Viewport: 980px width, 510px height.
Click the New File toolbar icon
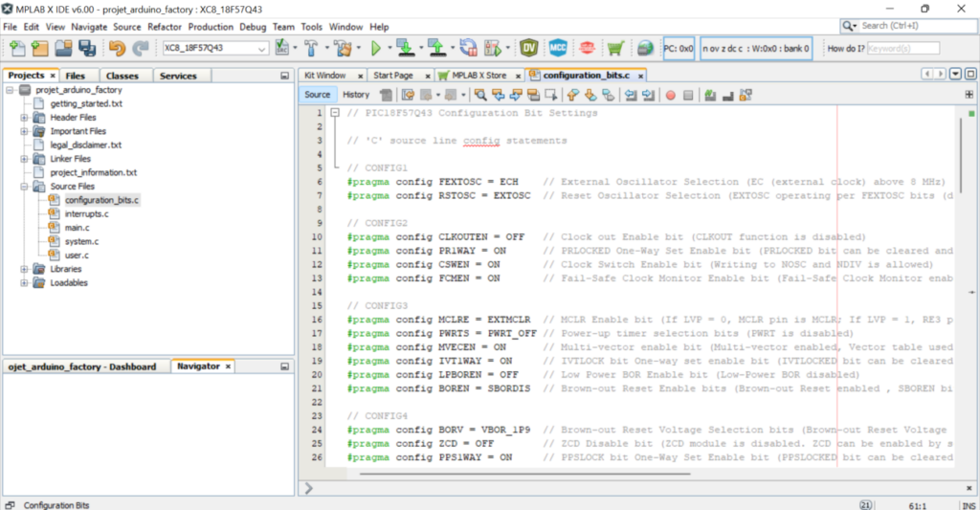click(x=16, y=48)
